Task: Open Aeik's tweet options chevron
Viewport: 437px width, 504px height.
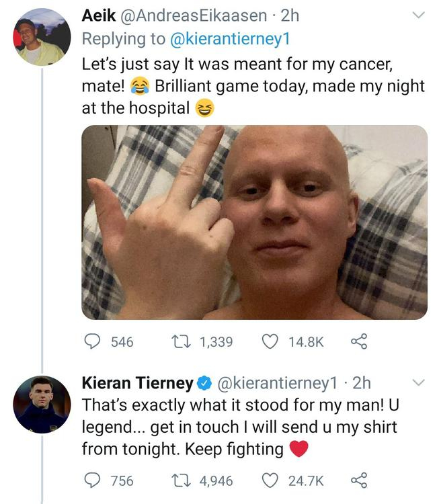Action: coord(418,15)
